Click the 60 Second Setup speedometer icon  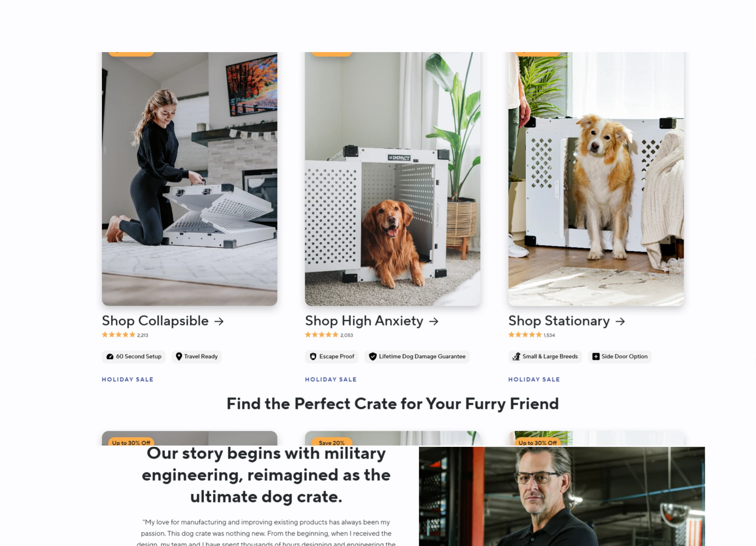tap(110, 356)
